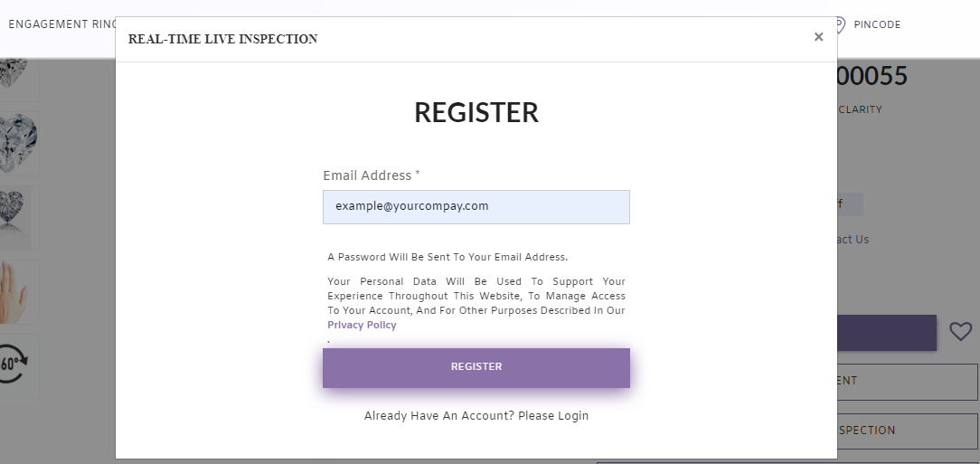Screen dimensions: 980x464
Task: Open the Privacy Policy link
Action: (x=362, y=325)
